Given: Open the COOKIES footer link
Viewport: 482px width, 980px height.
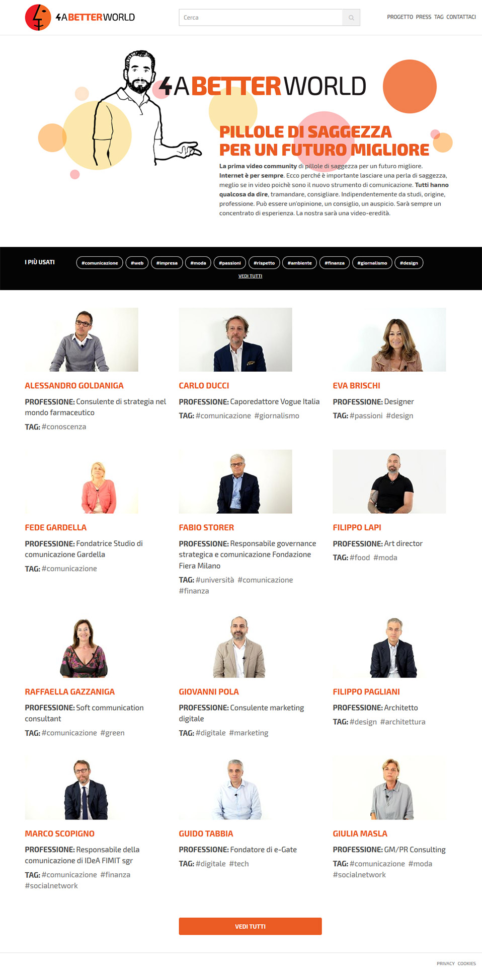Looking at the screenshot, I should click(x=467, y=964).
